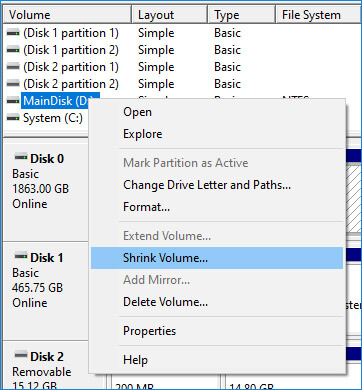Click the Disk 1 partition 1 drive icon
Viewport: 362px width, 390px height.
[13, 33]
